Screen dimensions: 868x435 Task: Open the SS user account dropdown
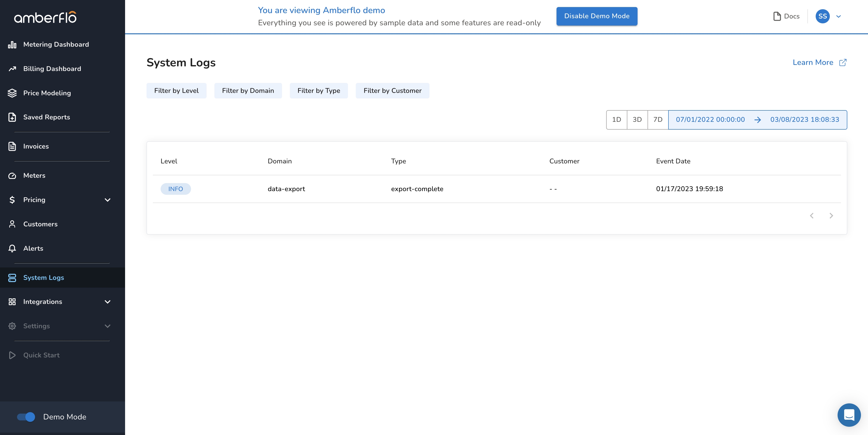(839, 16)
